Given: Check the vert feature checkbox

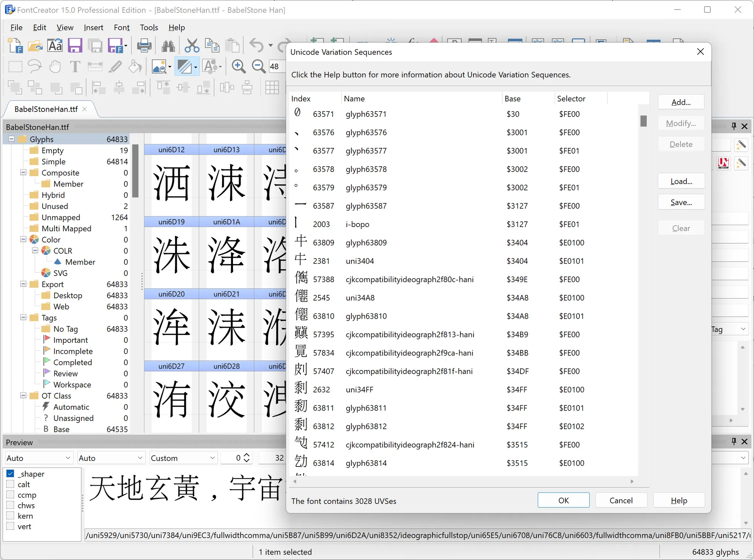Looking at the screenshot, I should pyautogui.click(x=11, y=526).
